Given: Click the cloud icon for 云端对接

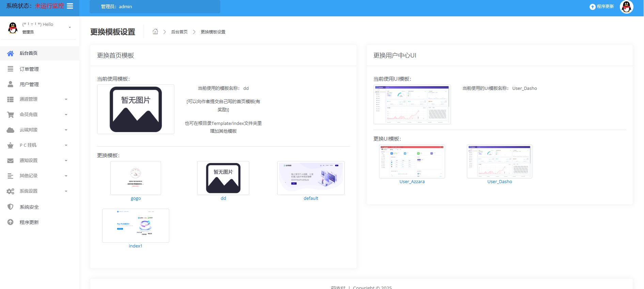Looking at the screenshot, I should tap(11, 130).
